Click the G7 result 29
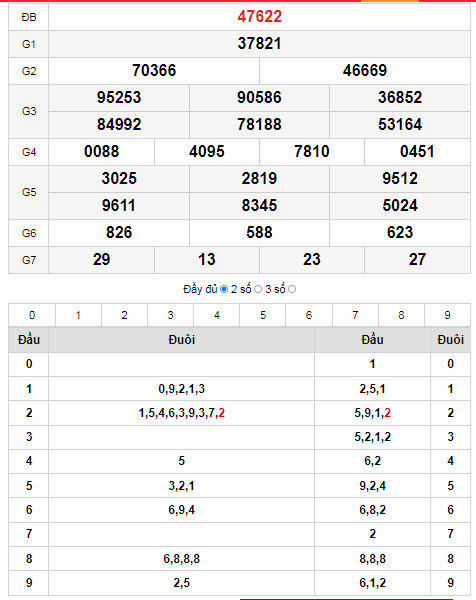Screen dimensions: 476x600 pyautogui.click(x=101, y=260)
